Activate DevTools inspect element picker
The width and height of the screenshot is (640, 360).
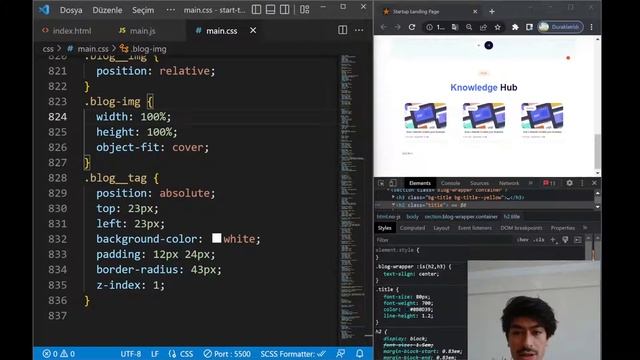[381, 183]
